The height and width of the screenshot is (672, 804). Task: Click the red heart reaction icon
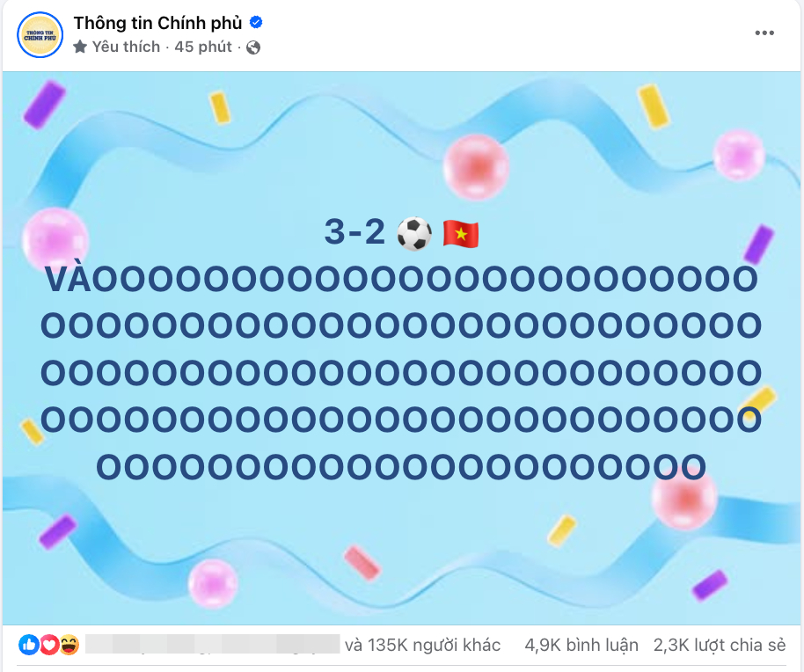point(49,645)
